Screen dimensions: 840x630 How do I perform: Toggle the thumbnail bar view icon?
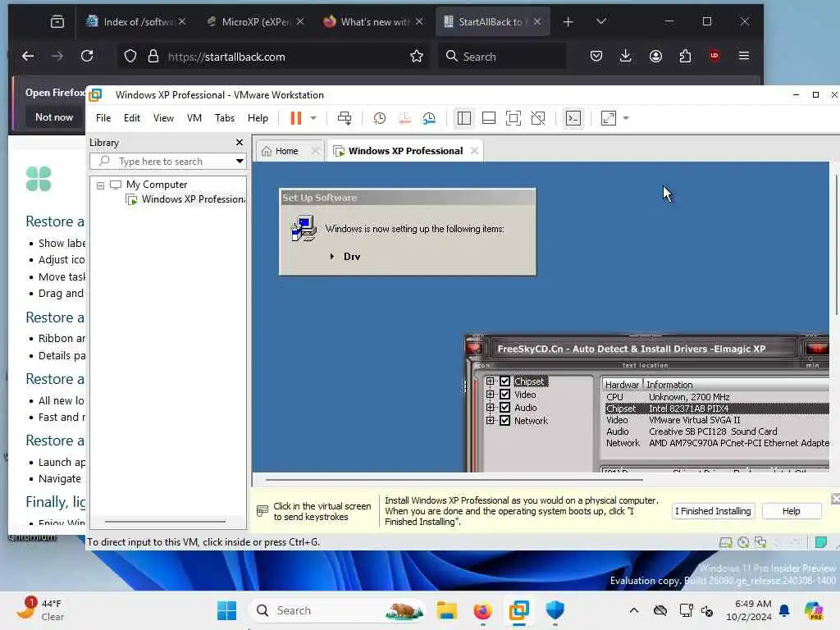[x=489, y=118]
